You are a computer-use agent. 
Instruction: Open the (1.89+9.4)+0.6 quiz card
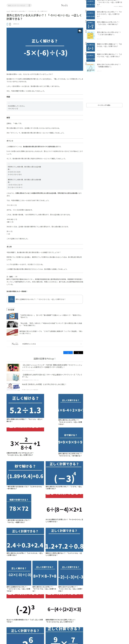(25, 475)
